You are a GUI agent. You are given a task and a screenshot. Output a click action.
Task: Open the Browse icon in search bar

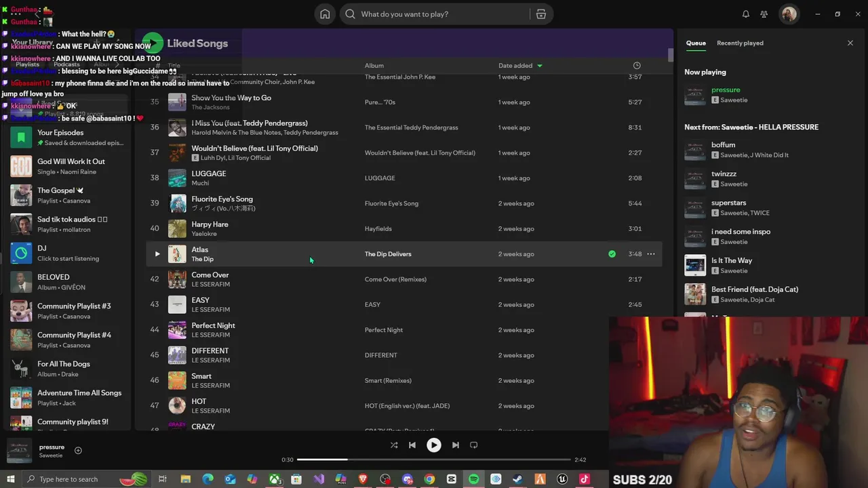[540, 14]
